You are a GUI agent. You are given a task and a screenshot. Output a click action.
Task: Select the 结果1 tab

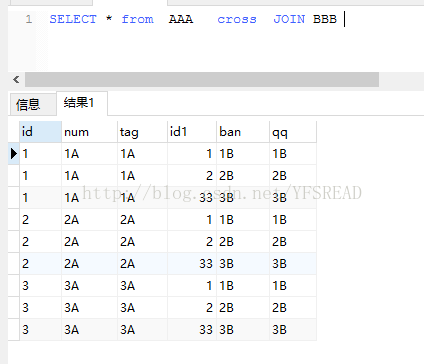pos(82,103)
